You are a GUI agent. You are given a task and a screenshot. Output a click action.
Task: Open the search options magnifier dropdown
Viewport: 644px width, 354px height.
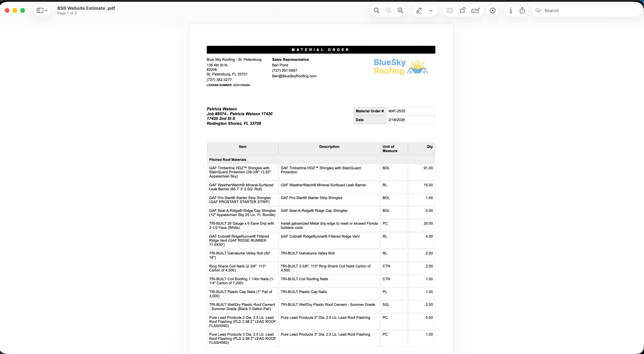coord(539,10)
